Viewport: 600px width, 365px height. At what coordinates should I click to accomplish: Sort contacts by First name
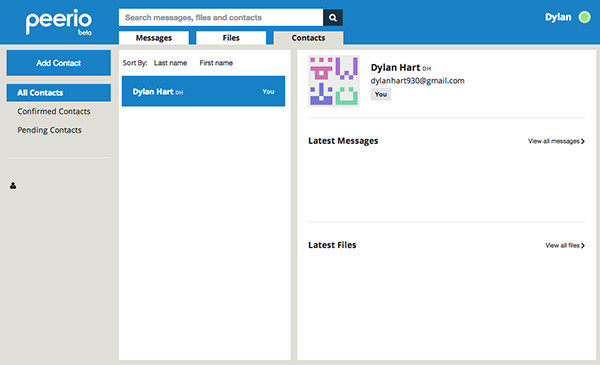pyautogui.click(x=216, y=63)
